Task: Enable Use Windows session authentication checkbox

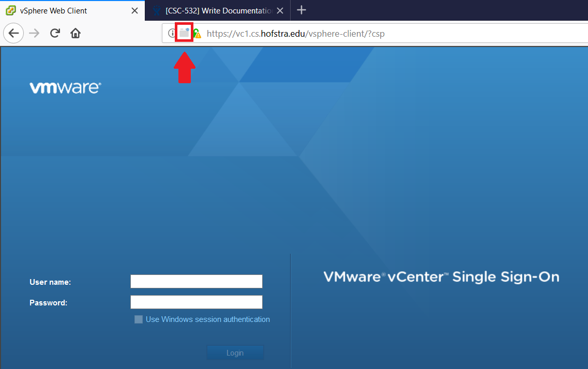Action: coord(139,319)
